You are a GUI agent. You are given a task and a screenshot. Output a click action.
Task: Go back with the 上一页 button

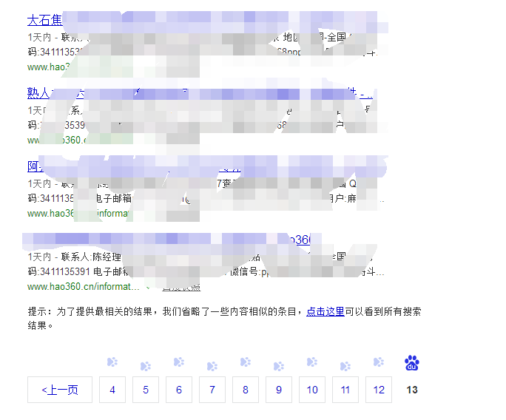coord(60,390)
